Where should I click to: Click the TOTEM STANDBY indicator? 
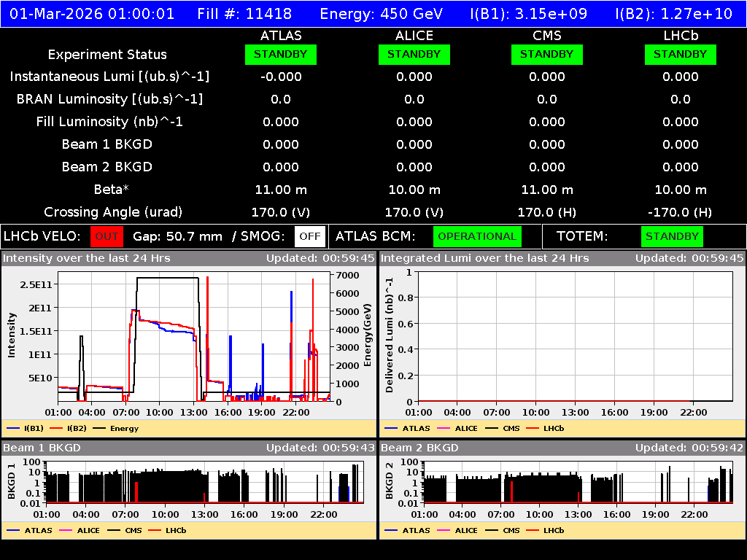(671, 236)
